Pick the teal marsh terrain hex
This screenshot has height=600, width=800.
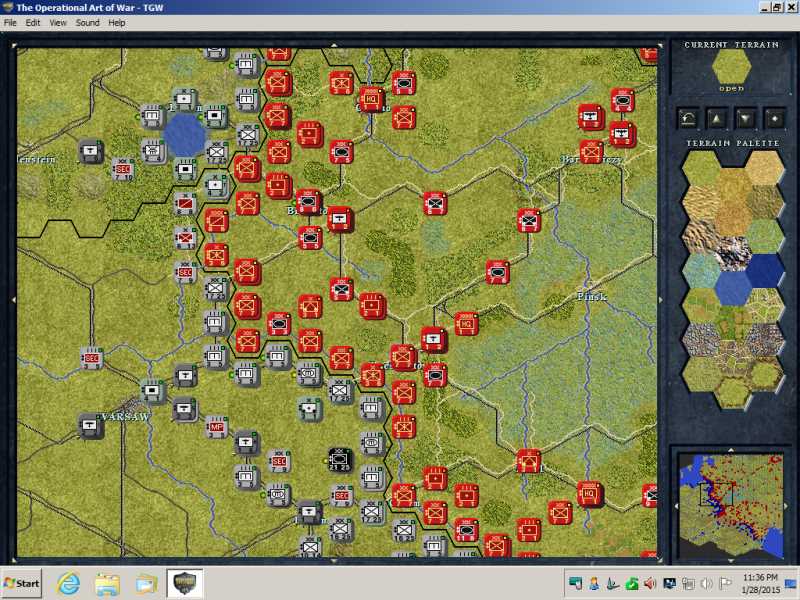[701, 271]
